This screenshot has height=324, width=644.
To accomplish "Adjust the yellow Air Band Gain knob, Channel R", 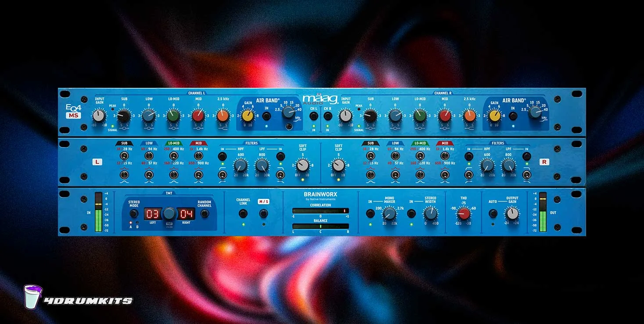I will coord(495,116).
